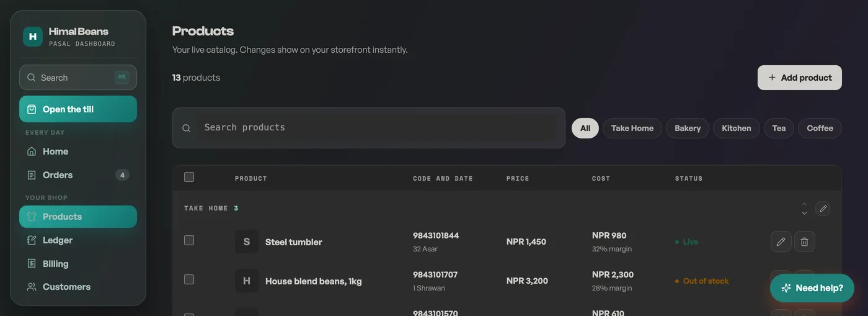Click the Open the till button
The image size is (868, 316).
78,109
